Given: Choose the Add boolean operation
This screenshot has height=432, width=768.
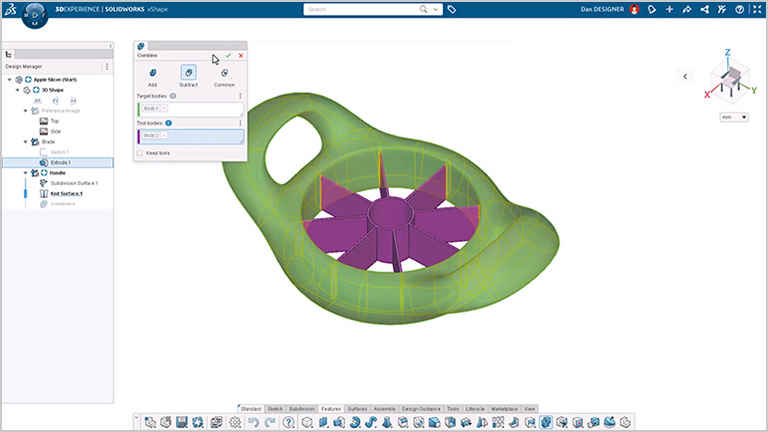Looking at the screenshot, I should point(152,73).
